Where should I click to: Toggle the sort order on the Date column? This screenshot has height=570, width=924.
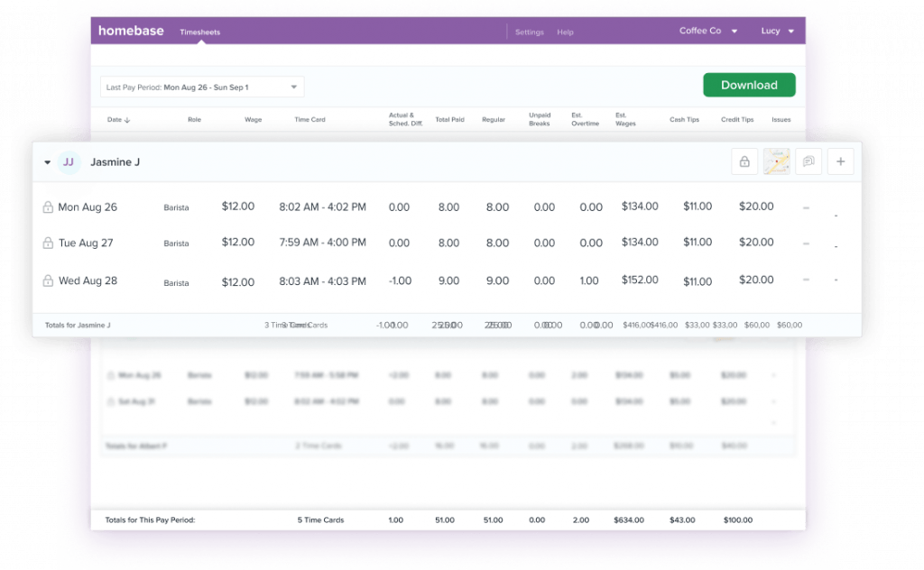(118, 119)
